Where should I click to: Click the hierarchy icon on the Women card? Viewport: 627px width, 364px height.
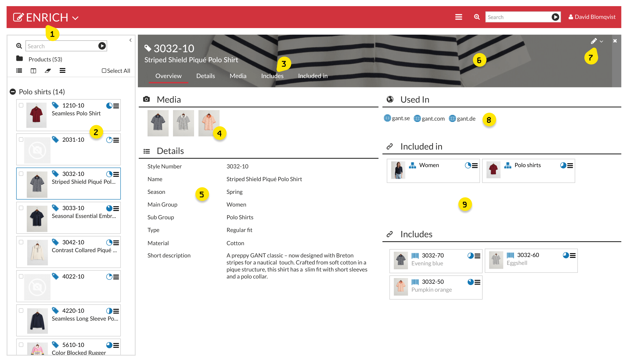click(412, 165)
